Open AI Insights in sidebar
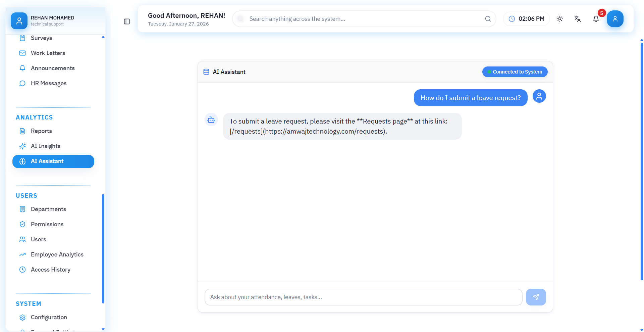This screenshot has width=644, height=332. 46,146
